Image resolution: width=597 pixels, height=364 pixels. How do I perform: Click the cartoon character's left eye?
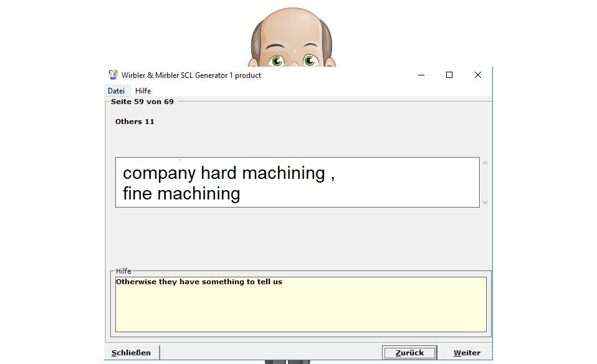coord(276,60)
